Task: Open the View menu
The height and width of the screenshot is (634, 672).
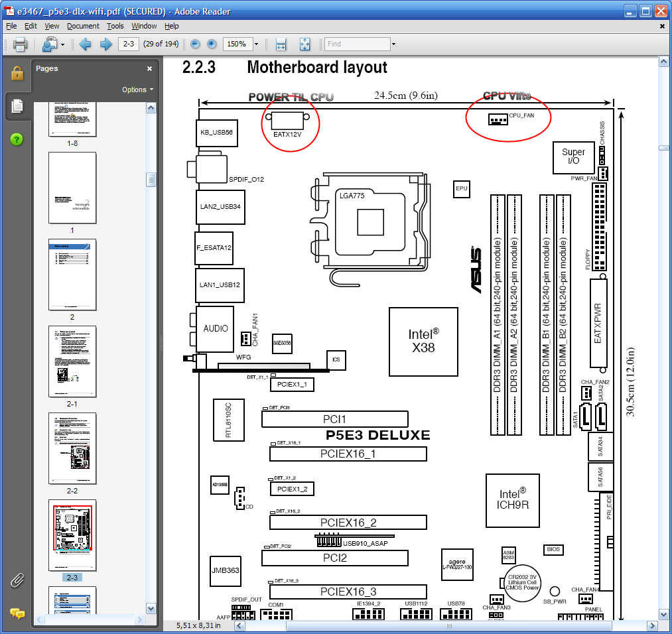Action: click(x=52, y=26)
